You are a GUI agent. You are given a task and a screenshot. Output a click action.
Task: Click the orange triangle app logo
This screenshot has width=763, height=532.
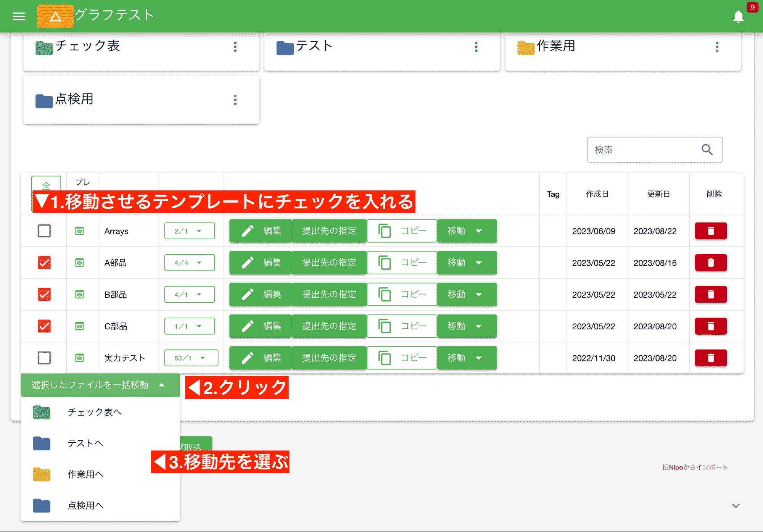(x=55, y=16)
